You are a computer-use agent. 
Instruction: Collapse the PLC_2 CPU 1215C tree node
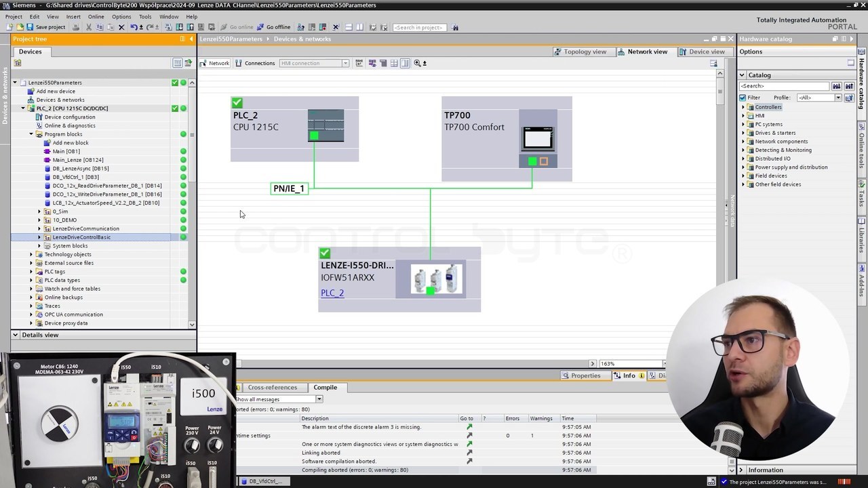[x=23, y=108]
